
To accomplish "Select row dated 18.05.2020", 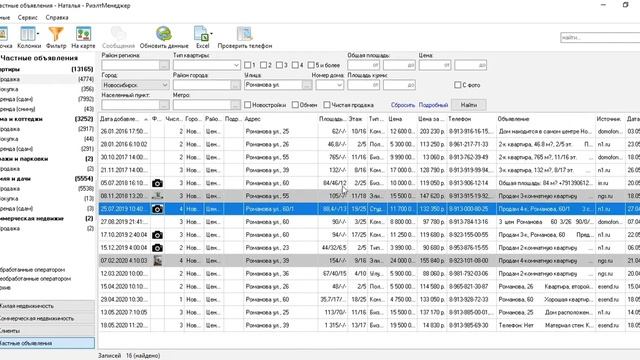I will pos(369,325).
